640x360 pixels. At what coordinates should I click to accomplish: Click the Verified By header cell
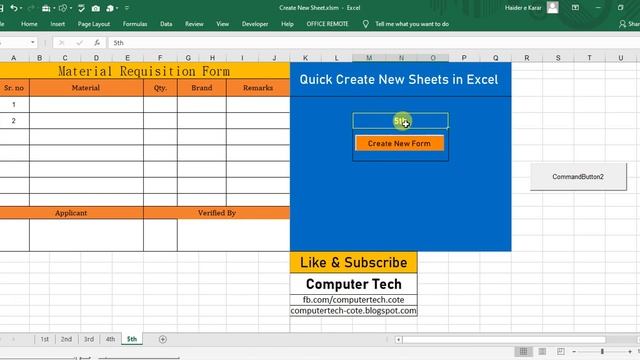217,213
